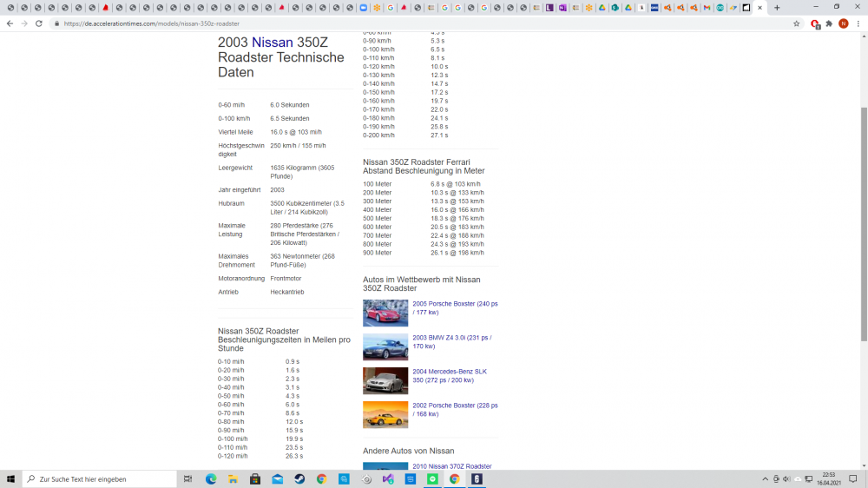Viewport: 868px width, 488px height.
Task: View the yellow Porsche Boxster thumbnail
Action: tap(385, 414)
